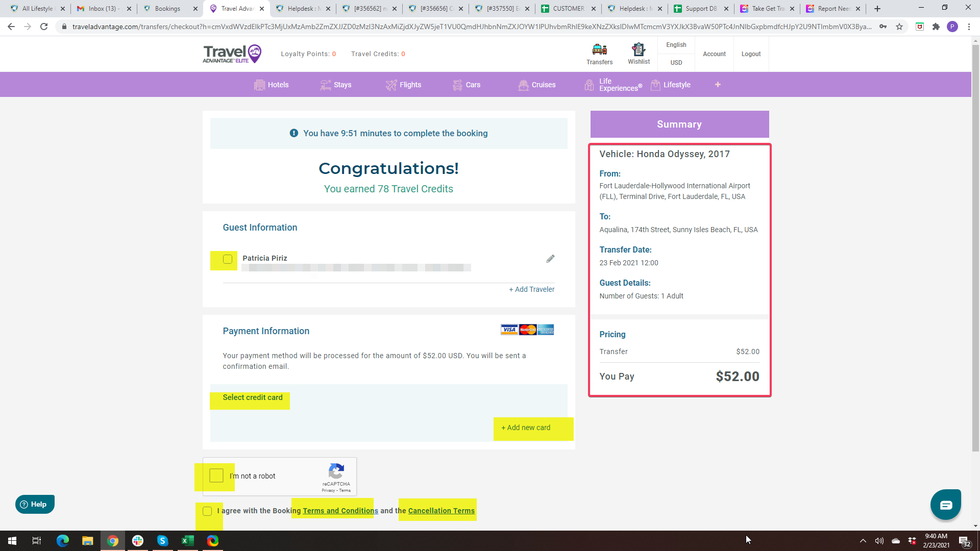Bookmark page with the star icon
The height and width of the screenshot is (551, 980).
tap(899, 27)
